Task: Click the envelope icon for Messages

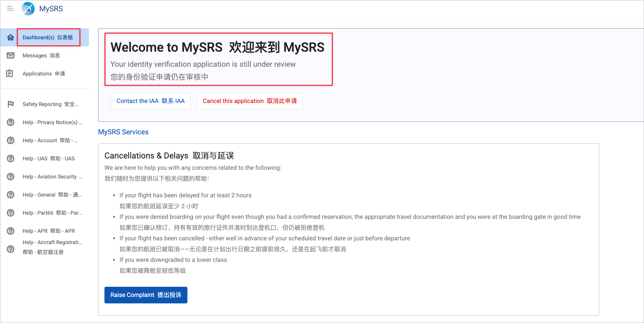Action: (x=11, y=55)
